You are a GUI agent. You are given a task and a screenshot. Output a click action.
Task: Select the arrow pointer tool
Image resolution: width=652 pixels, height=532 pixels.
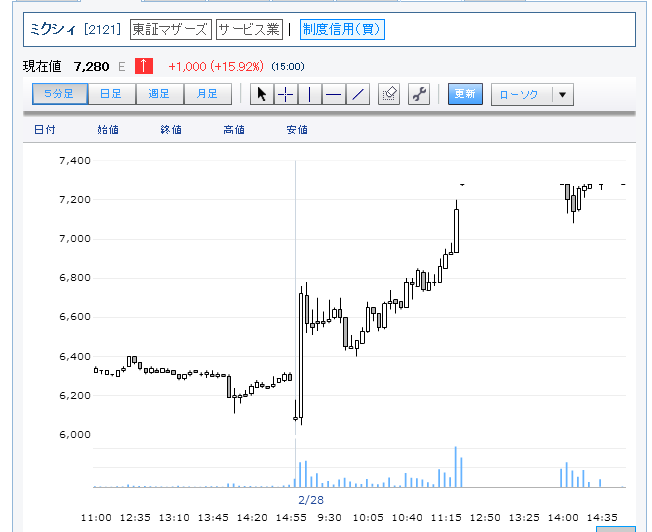[x=262, y=94]
